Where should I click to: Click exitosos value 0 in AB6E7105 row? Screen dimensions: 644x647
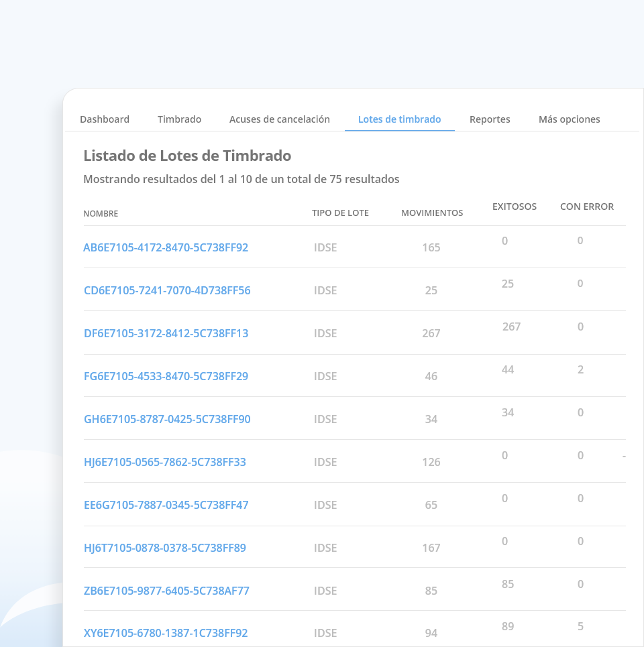tap(504, 241)
